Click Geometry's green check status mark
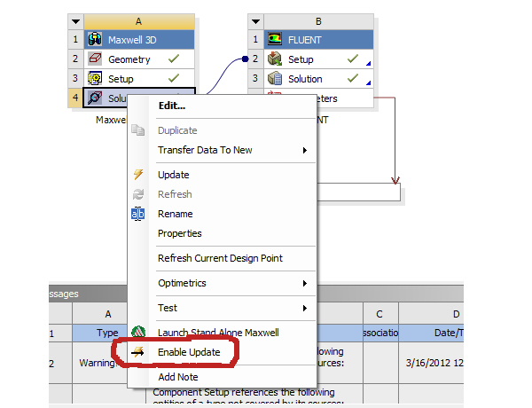This screenshot has width=532, height=408. click(x=174, y=59)
